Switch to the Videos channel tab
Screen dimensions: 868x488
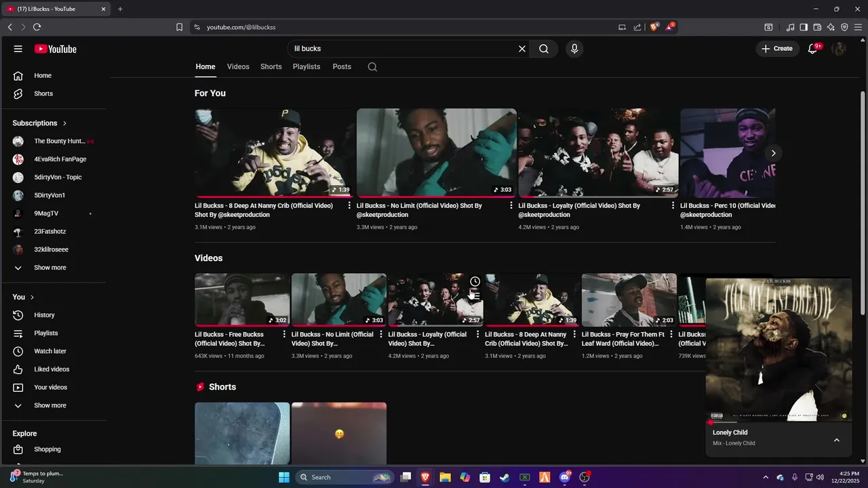(238, 66)
